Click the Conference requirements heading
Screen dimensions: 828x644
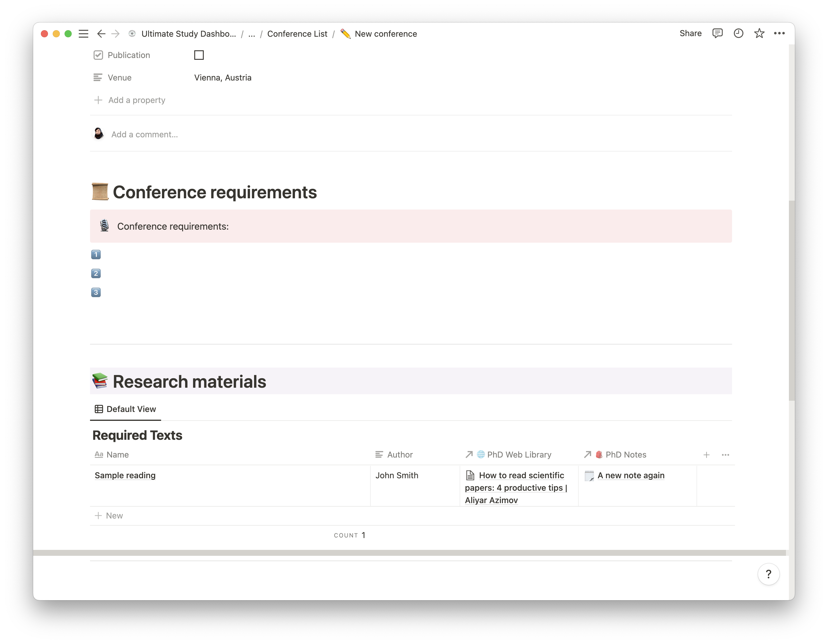point(215,192)
